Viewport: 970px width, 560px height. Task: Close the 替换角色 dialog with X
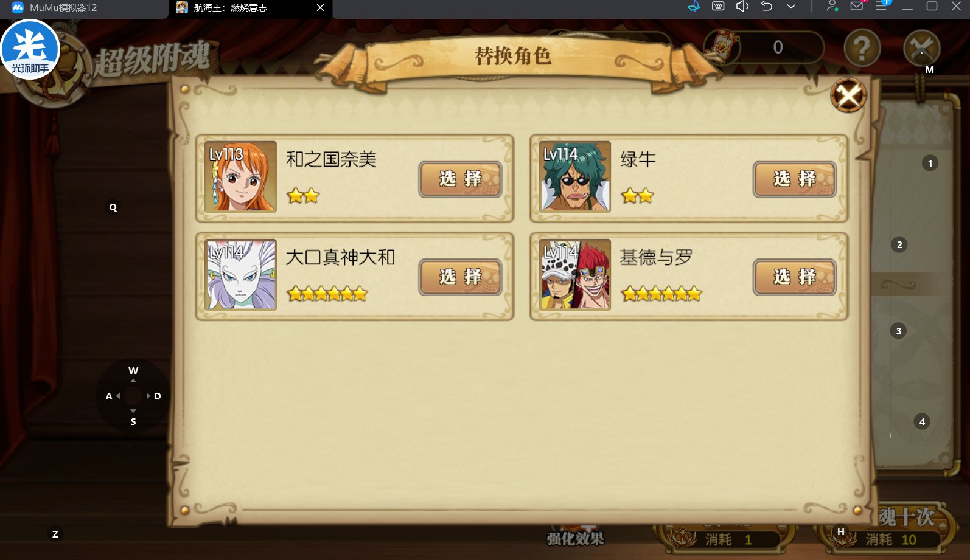[848, 95]
